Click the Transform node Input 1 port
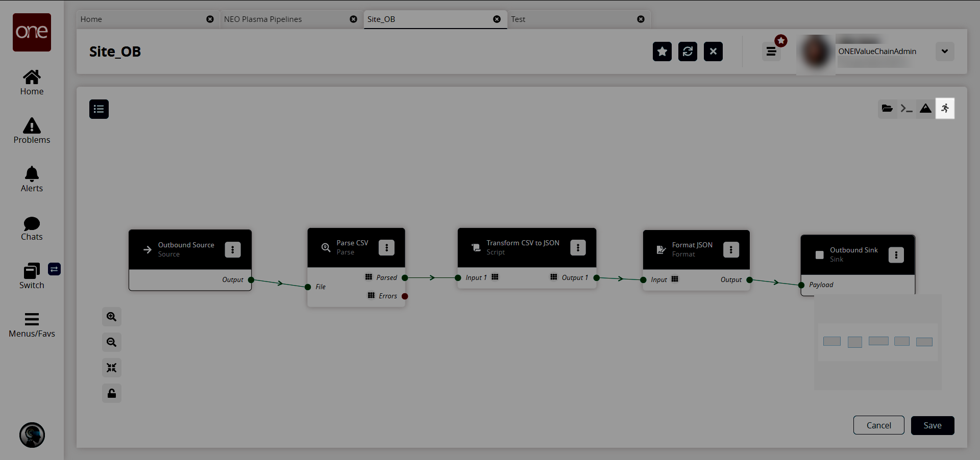This screenshot has width=980, height=460. coord(458,278)
